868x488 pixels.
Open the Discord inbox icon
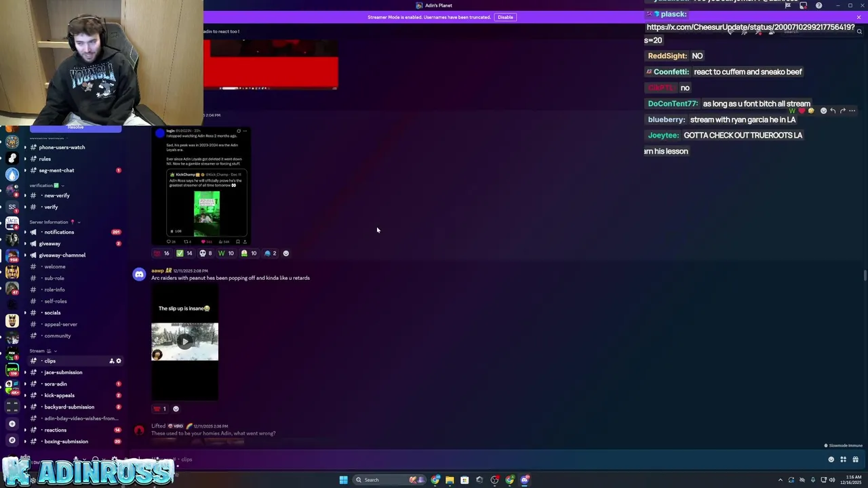coord(803,5)
